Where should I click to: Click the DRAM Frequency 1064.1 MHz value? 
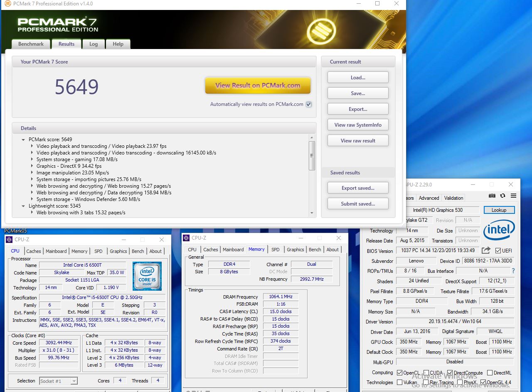pyautogui.click(x=281, y=297)
